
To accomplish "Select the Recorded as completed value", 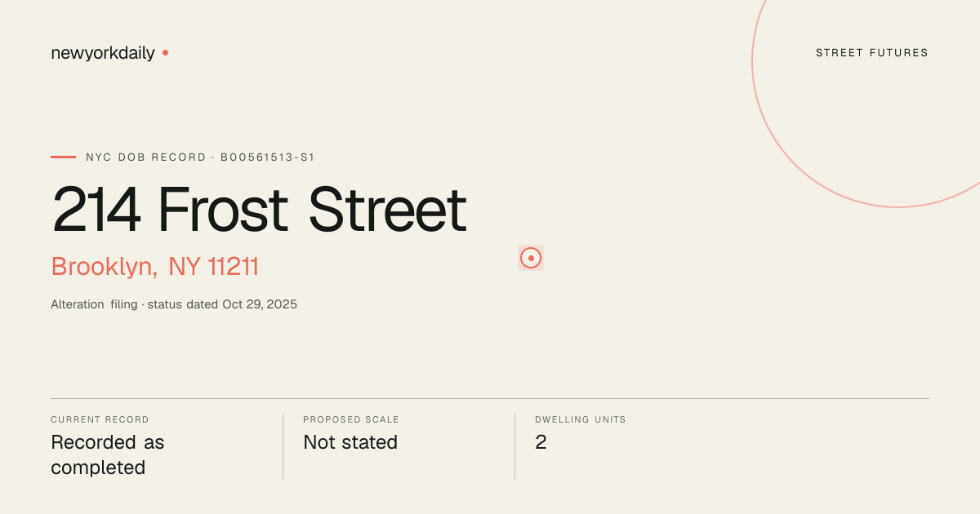I will tap(108, 454).
